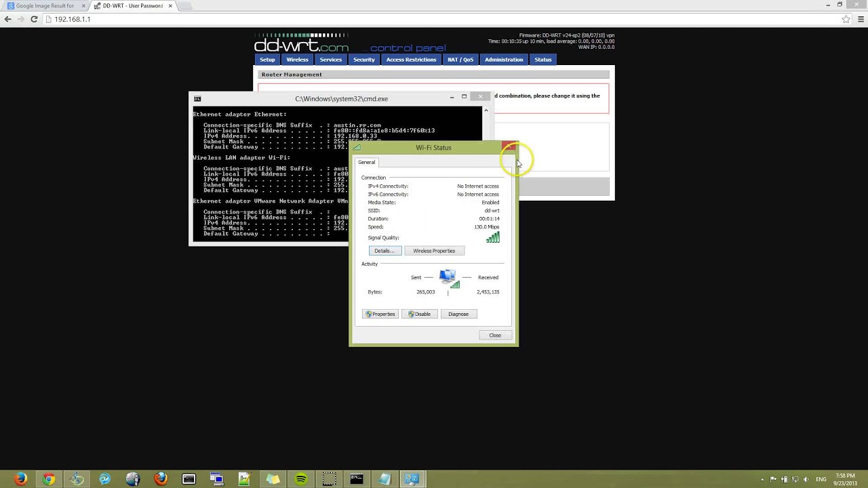Click the network tray icon
The height and width of the screenshot is (488, 868).
click(795, 479)
